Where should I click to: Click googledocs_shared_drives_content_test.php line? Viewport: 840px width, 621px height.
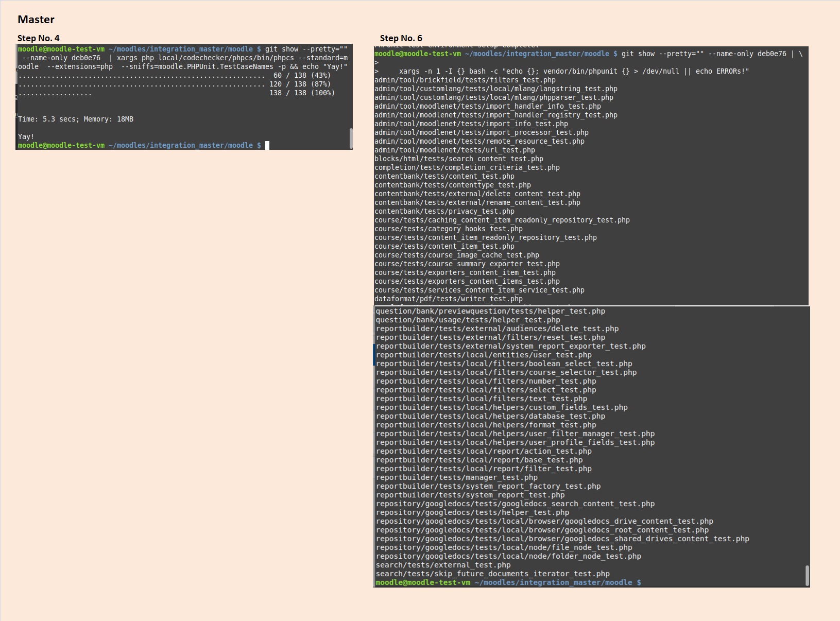pos(563,539)
